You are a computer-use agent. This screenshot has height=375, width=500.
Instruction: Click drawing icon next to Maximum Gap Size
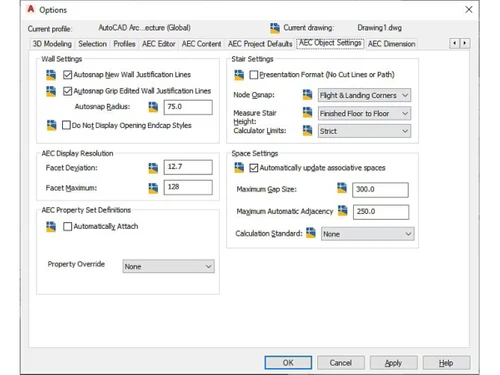342,188
